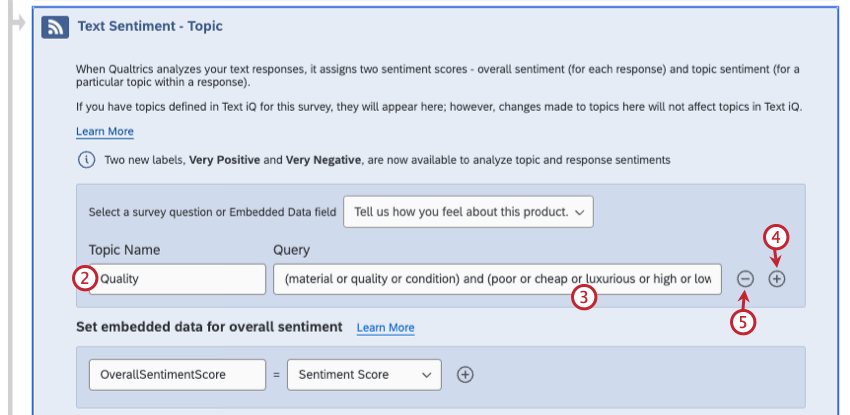This screenshot has height=415, width=850.
Task: Click the Text Sentiment feed icon
Action: [54, 28]
